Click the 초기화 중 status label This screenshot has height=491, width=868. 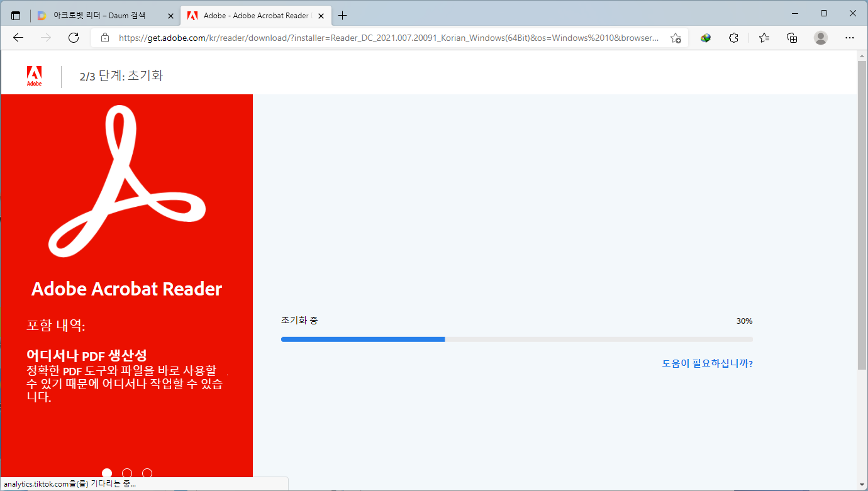point(299,321)
